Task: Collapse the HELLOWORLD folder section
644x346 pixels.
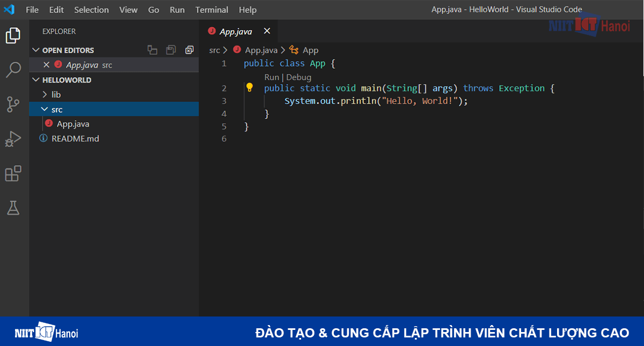Action: (x=35, y=79)
